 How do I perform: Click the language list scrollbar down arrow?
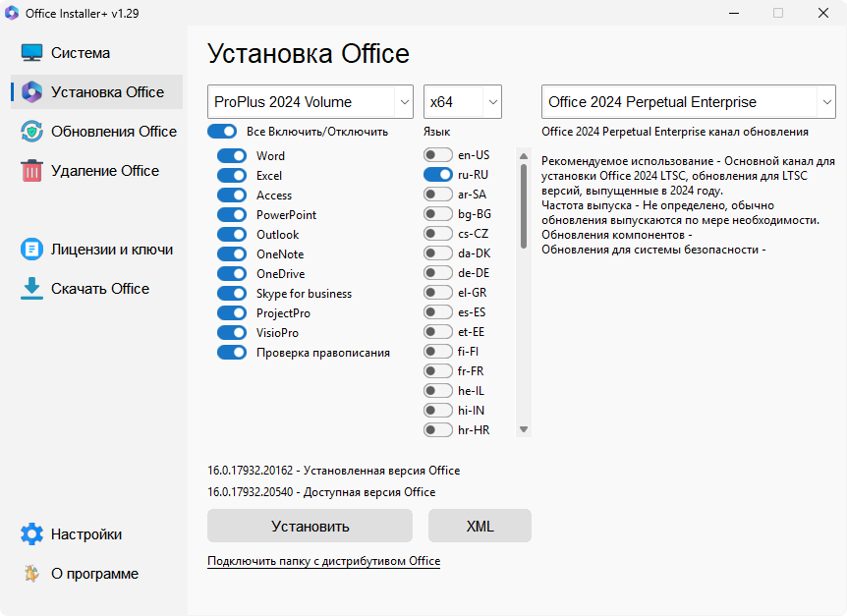pyautogui.click(x=524, y=429)
